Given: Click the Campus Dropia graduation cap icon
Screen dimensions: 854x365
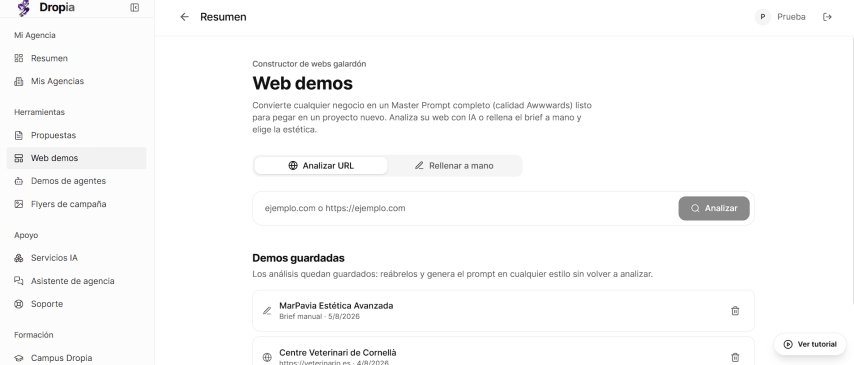Looking at the screenshot, I should pyautogui.click(x=19, y=358).
